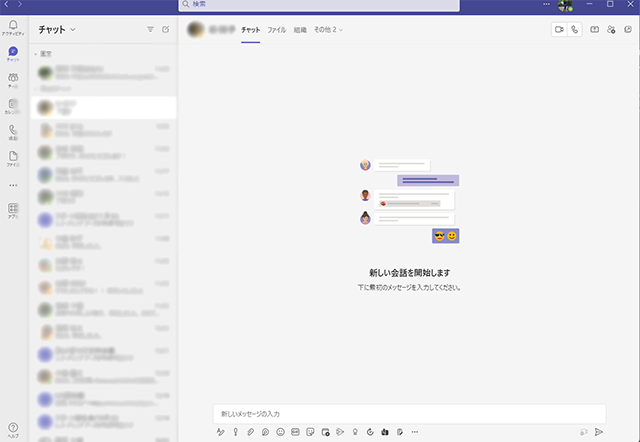Open the チーム section in sidebar
Screen dimensions: 640x442
(x=13, y=80)
